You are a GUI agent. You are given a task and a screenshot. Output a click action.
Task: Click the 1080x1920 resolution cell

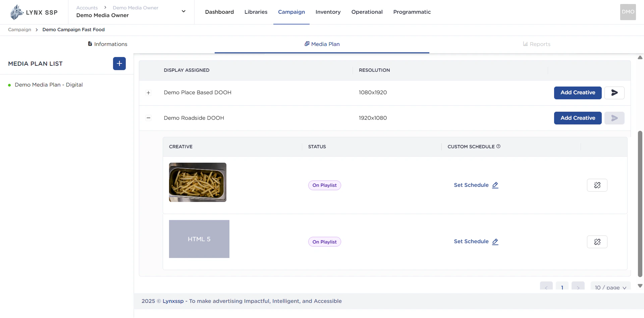click(373, 93)
